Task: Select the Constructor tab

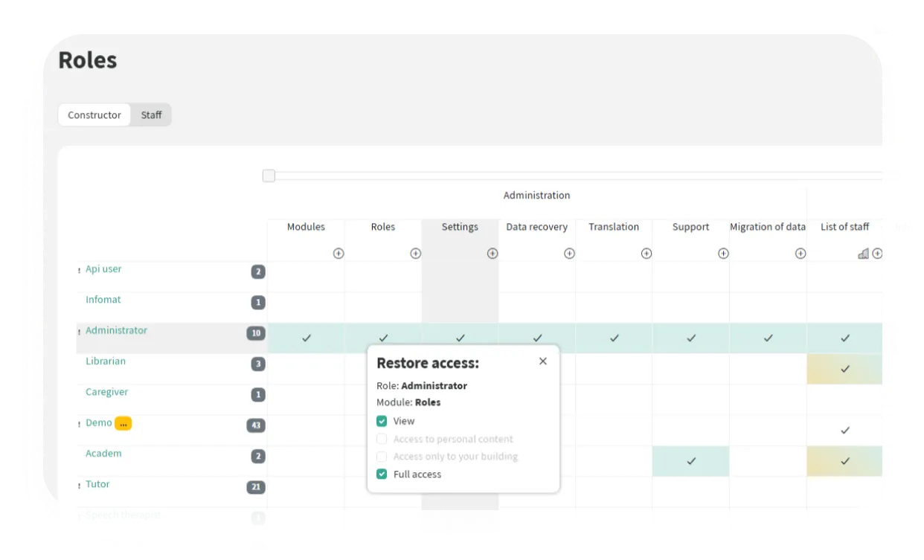Action: coord(94,115)
